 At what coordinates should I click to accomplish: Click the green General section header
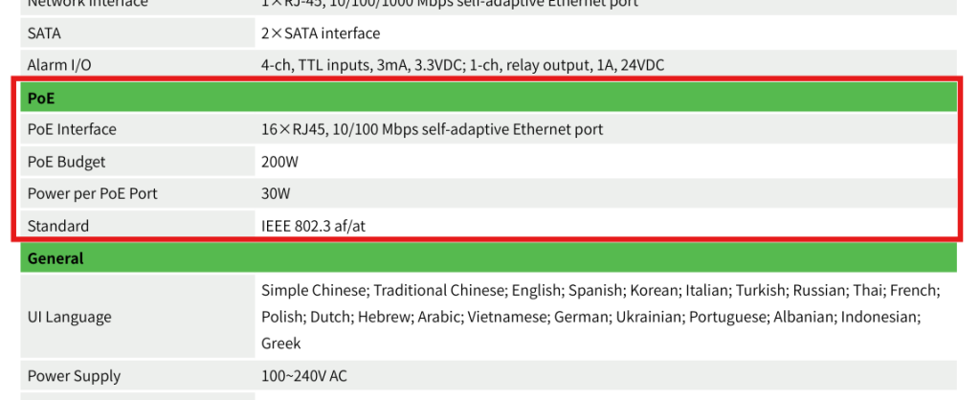tap(488, 258)
